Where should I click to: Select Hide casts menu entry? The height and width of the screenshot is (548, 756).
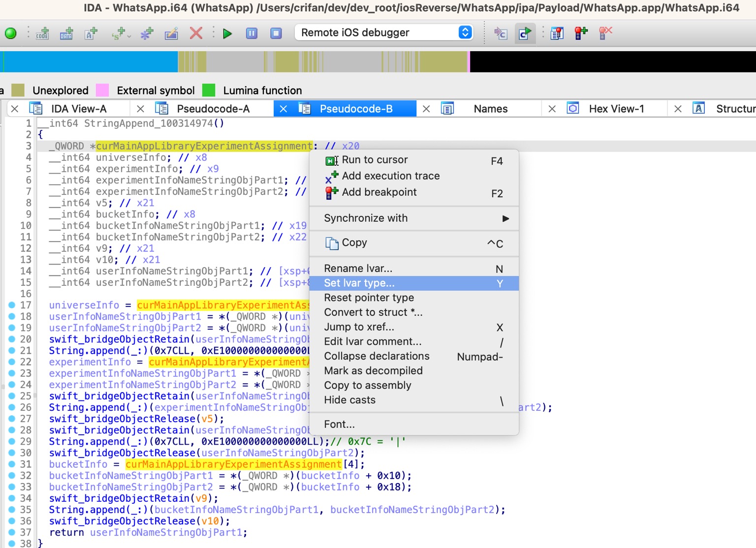[x=414, y=400]
